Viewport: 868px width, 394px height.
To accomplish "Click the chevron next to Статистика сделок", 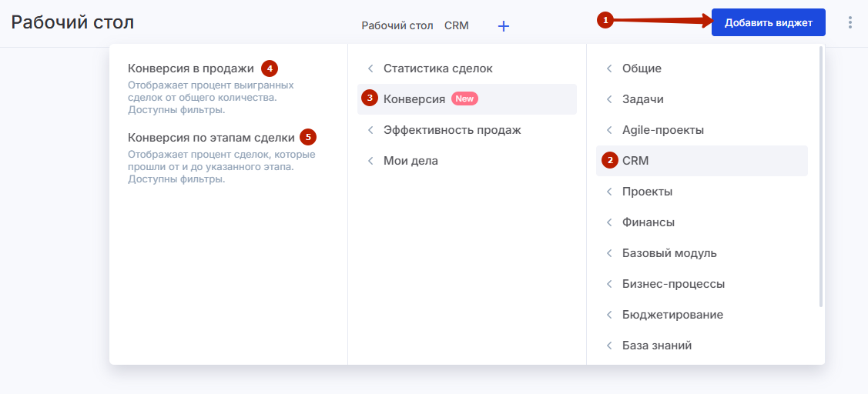I will [370, 68].
